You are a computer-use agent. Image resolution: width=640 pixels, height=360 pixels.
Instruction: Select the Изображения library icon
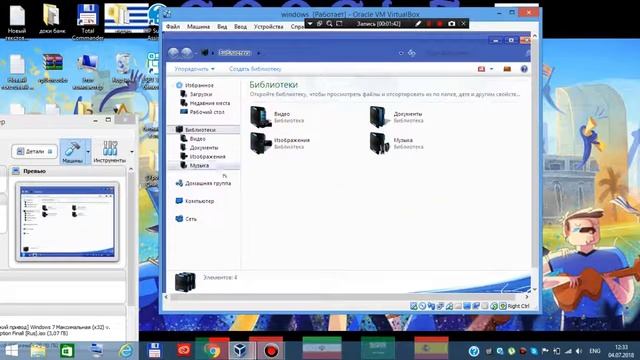[x=260, y=143]
